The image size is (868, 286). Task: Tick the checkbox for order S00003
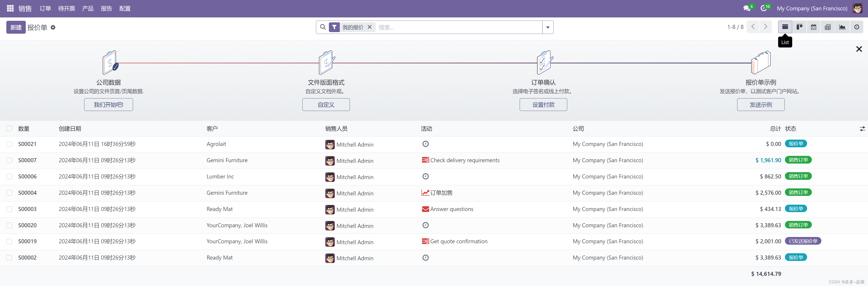click(x=9, y=209)
